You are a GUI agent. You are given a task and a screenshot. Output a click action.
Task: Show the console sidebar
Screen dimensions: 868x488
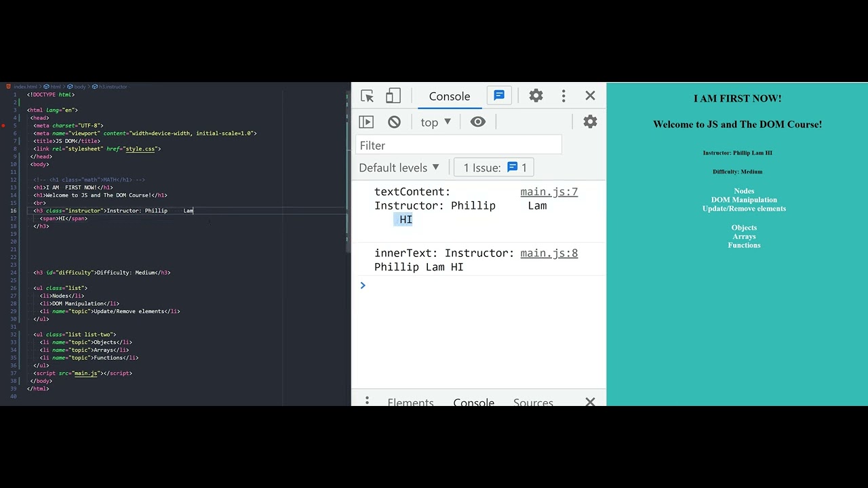point(366,122)
